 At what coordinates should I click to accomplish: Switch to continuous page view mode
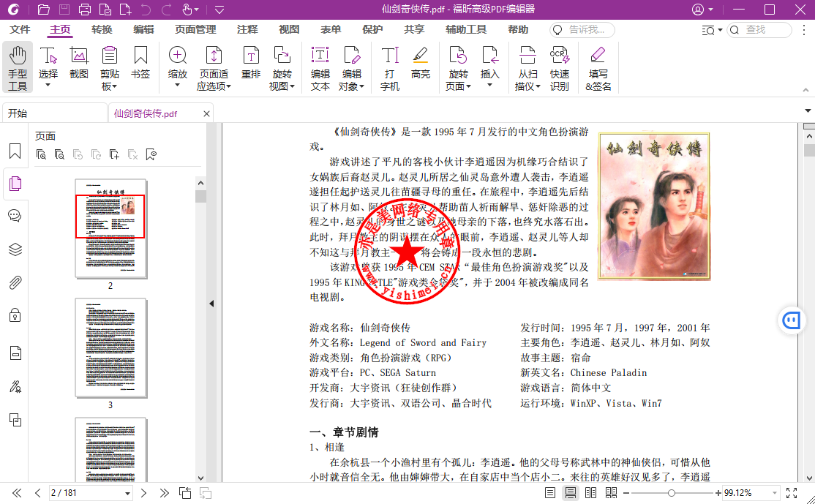[x=570, y=493]
